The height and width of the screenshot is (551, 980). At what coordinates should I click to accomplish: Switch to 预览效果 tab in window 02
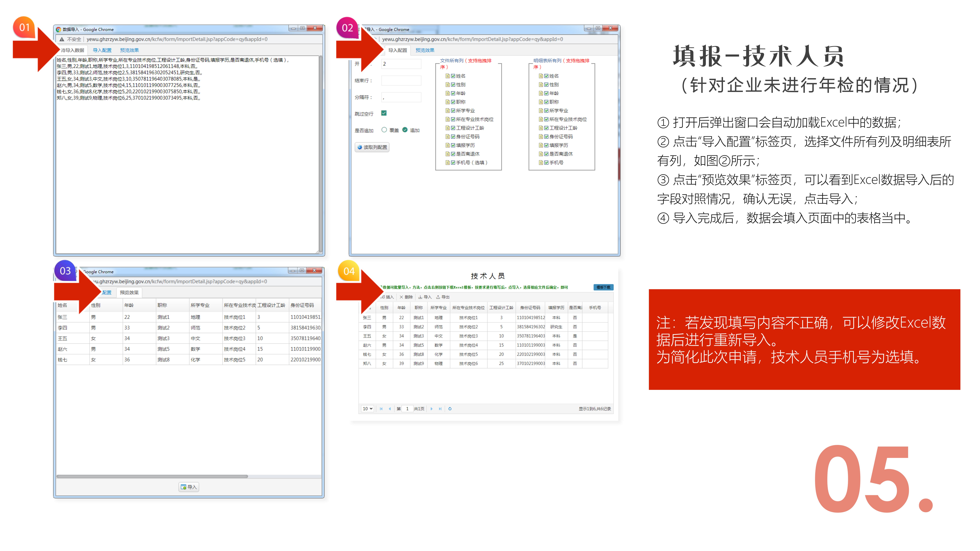(425, 50)
